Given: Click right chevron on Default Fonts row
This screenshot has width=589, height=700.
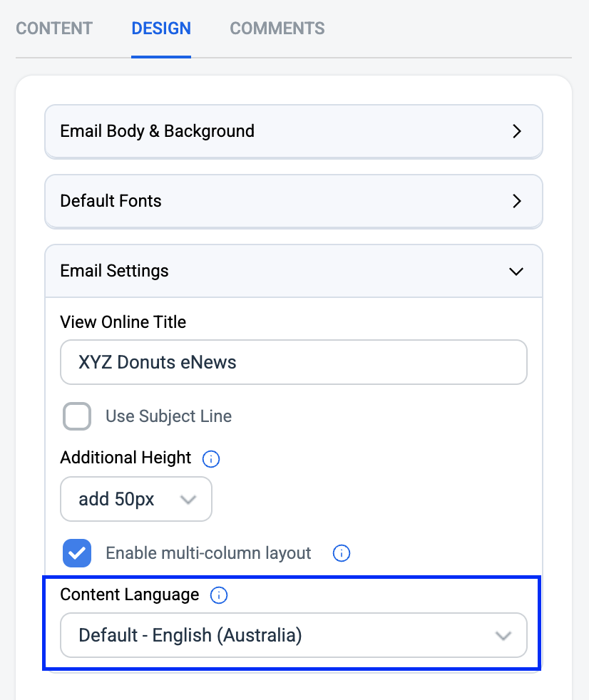Looking at the screenshot, I should click(517, 201).
